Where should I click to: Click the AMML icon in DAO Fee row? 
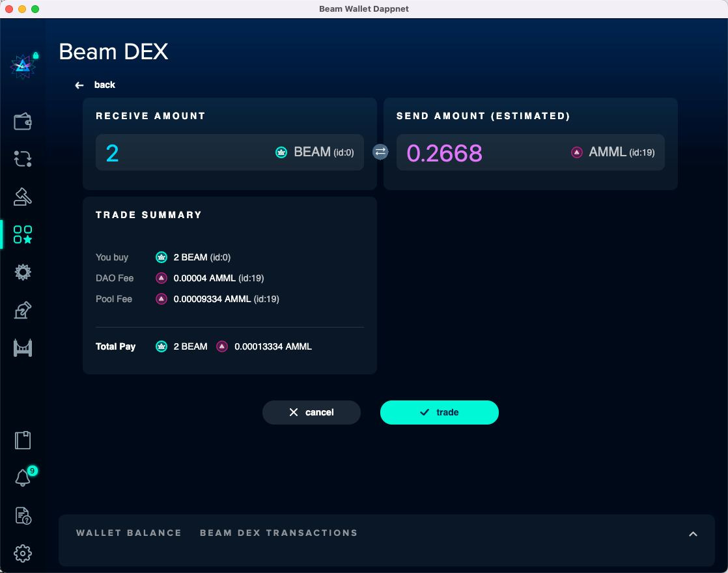pos(161,278)
